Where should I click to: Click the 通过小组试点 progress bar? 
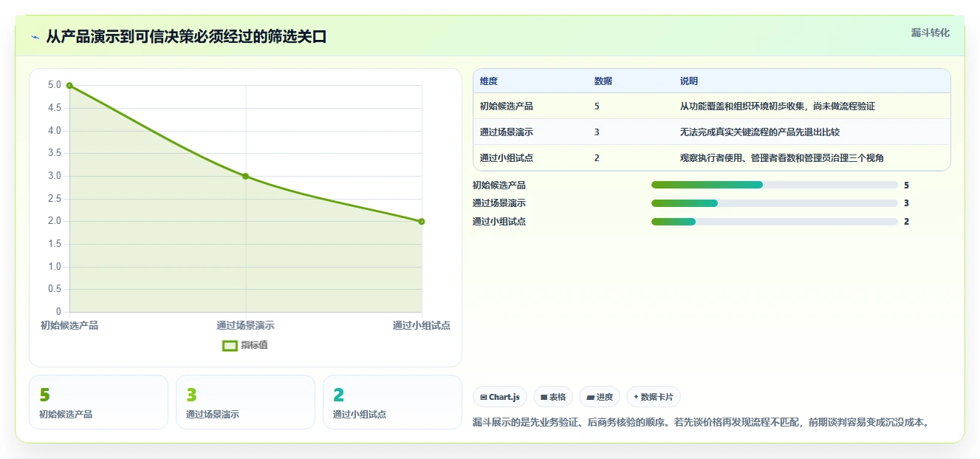pos(775,222)
